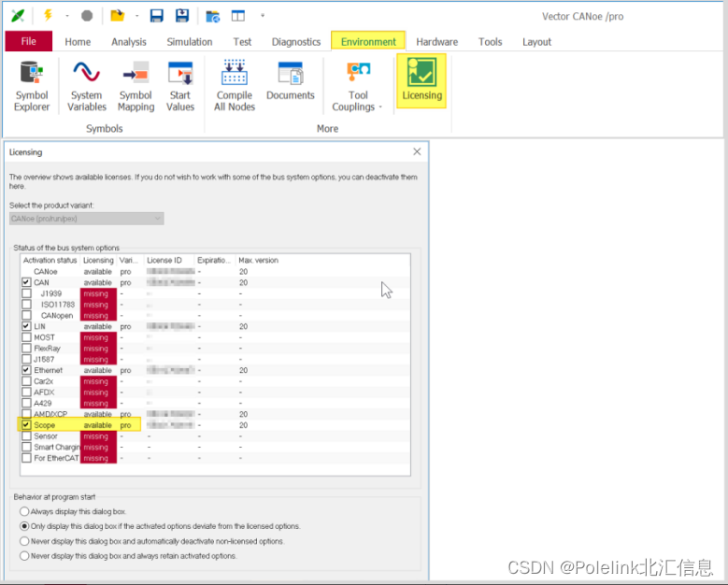Toggle the FlexRay checkbox
The width and height of the screenshot is (728, 585).
[26, 349]
